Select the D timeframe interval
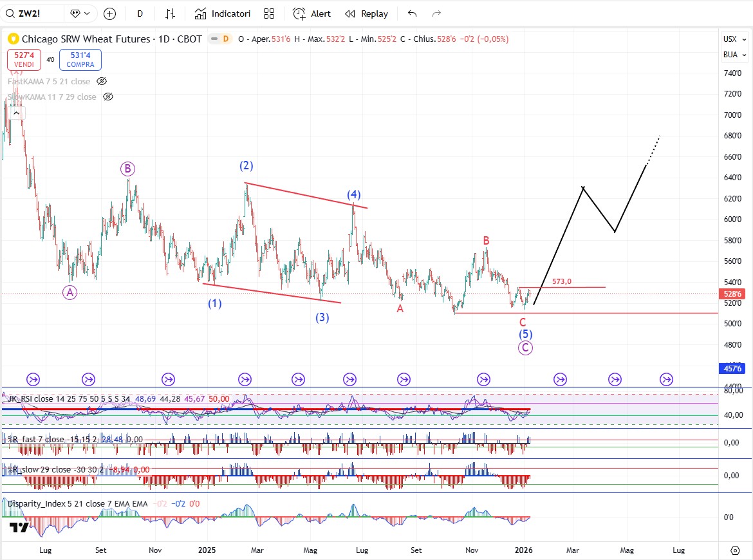The image size is (753, 560). click(140, 14)
